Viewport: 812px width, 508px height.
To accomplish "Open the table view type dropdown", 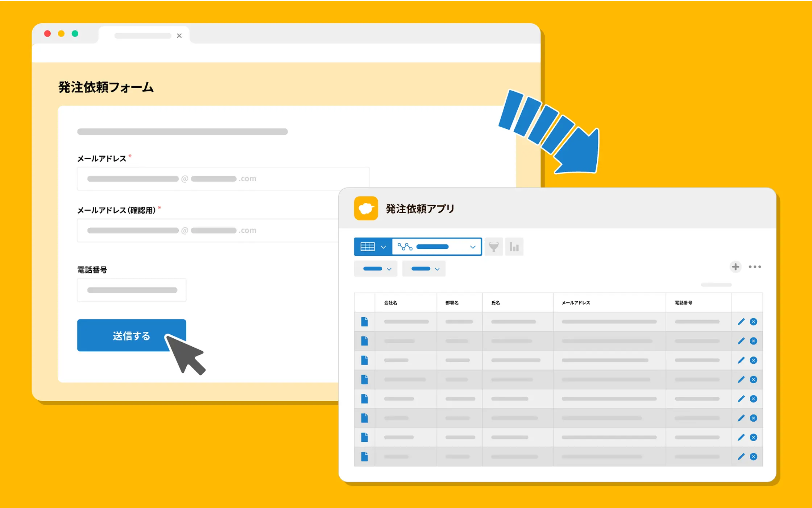I will point(373,247).
